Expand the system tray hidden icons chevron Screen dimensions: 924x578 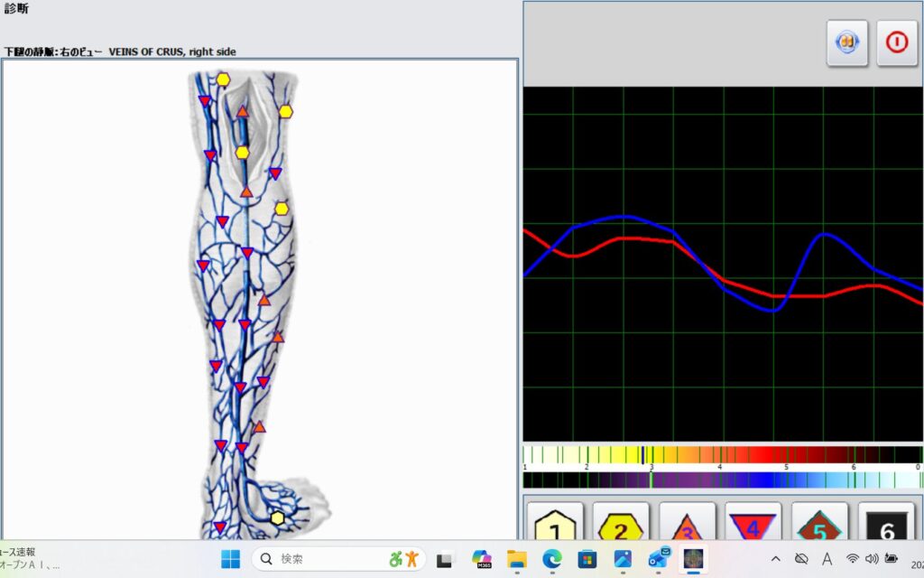point(775,559)
